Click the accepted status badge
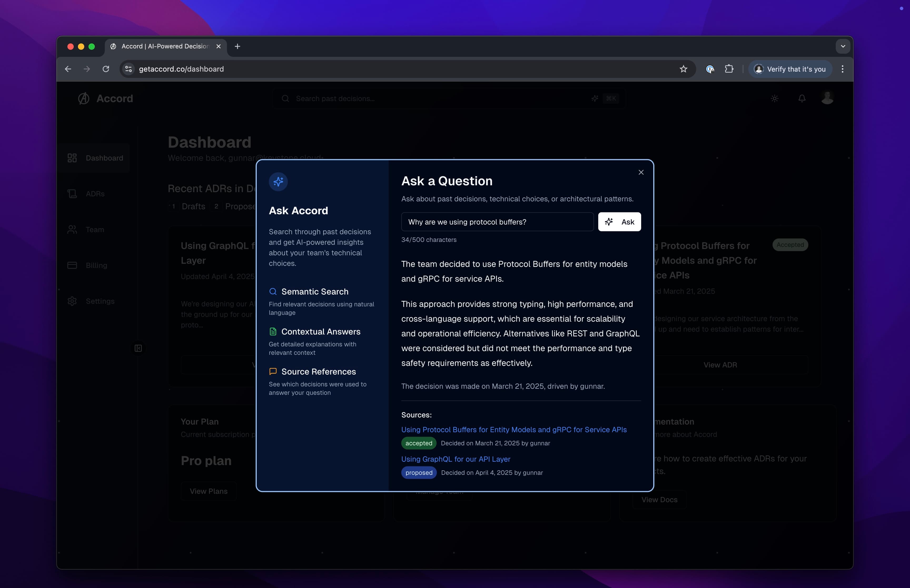 click(x=418, y=443)
